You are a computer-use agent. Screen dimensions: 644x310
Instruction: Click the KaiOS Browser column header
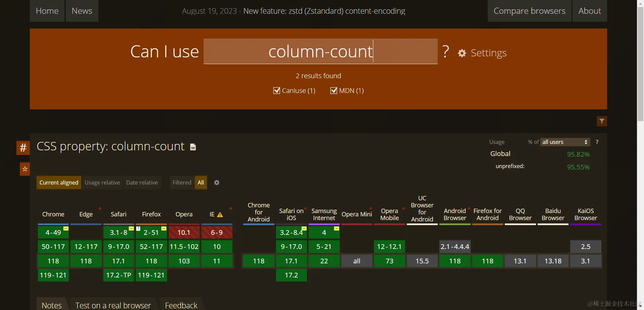coord(586,214)
